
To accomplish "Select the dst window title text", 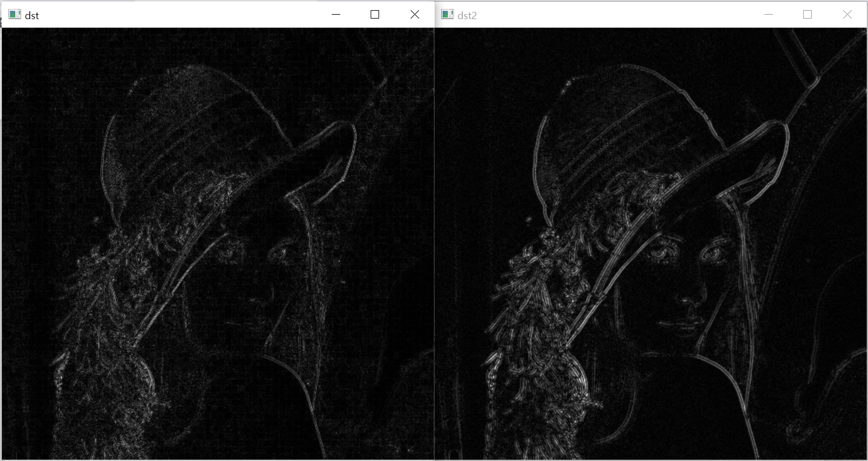I will tap(32, 16).
